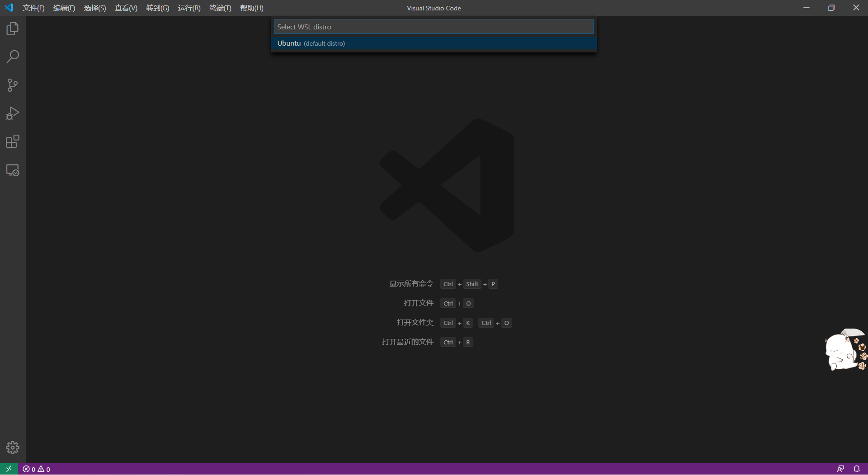This screenshot has width=868, height=475.
Task: Open the feedback icon in status bar
Action: coord(840,469)
